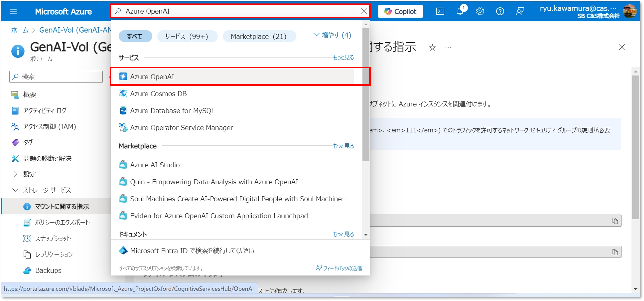Launch the Copilot button
The image size is (644, 301).
400,11
